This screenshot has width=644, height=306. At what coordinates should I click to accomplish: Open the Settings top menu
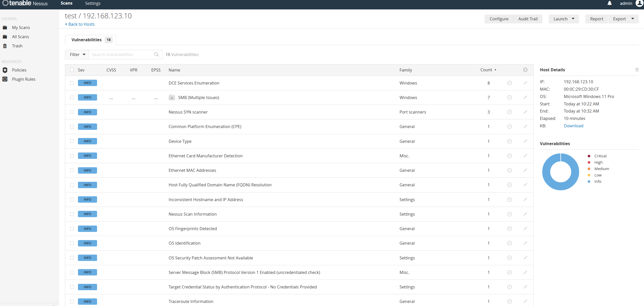tap(93, 3)
